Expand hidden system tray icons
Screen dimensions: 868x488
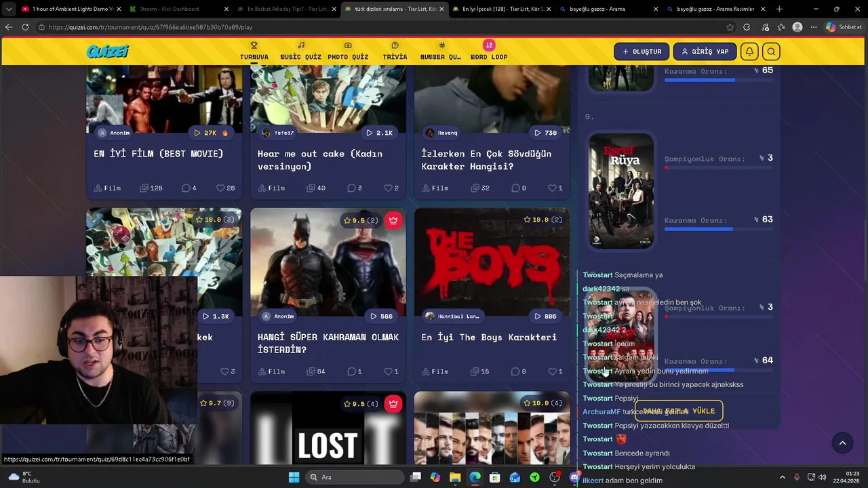click(782, 477)
